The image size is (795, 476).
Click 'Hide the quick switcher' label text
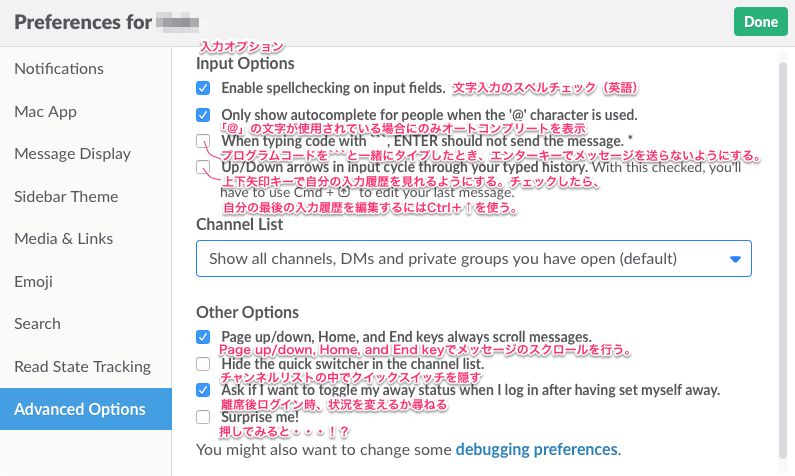(353, 363)
